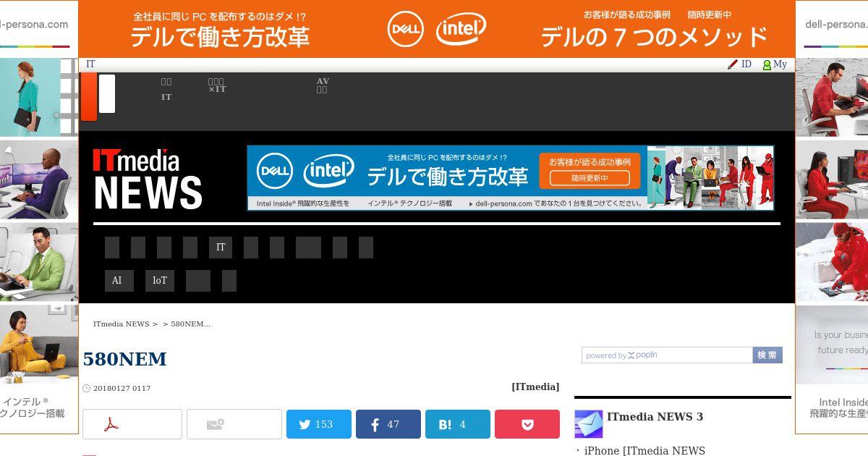Click the [ITmedia] author credit
The height and width of the screenshot is (456, 868).
[x=535, y=387]
